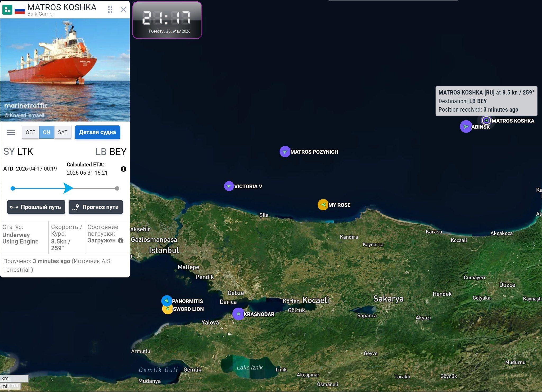Click the Düzce label on map
Image resolution: width=542 pixels, height=392 pixels.
[x=507, y=285]
